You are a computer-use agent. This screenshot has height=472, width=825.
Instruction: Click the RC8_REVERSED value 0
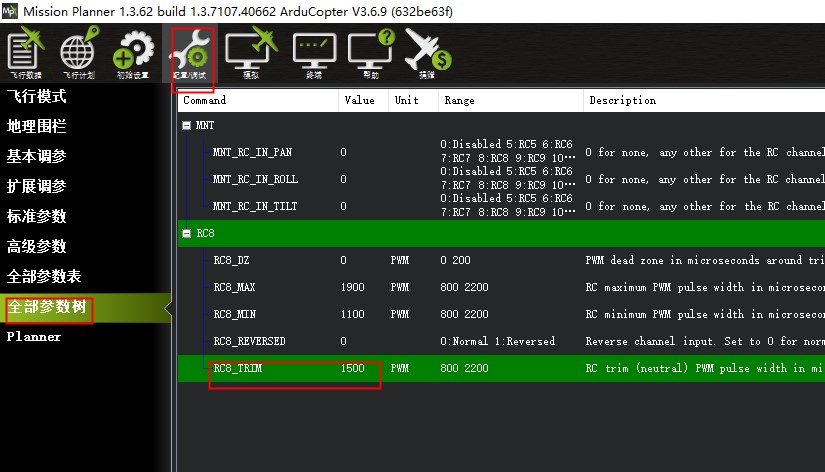tap(343, 341)
